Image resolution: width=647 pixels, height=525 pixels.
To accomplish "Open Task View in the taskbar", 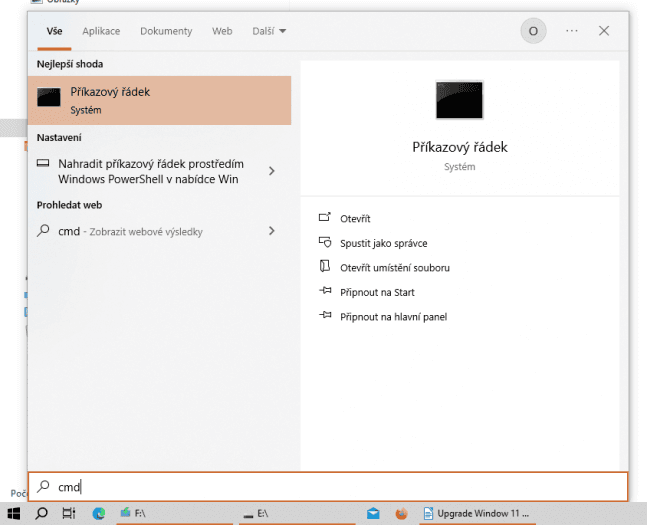I will point(68,513).
